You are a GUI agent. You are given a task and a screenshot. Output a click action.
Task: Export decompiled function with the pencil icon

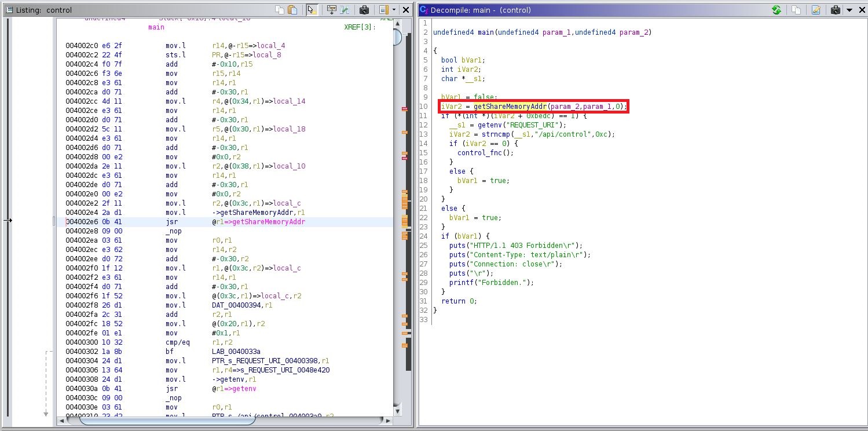(x=816, y=10)
